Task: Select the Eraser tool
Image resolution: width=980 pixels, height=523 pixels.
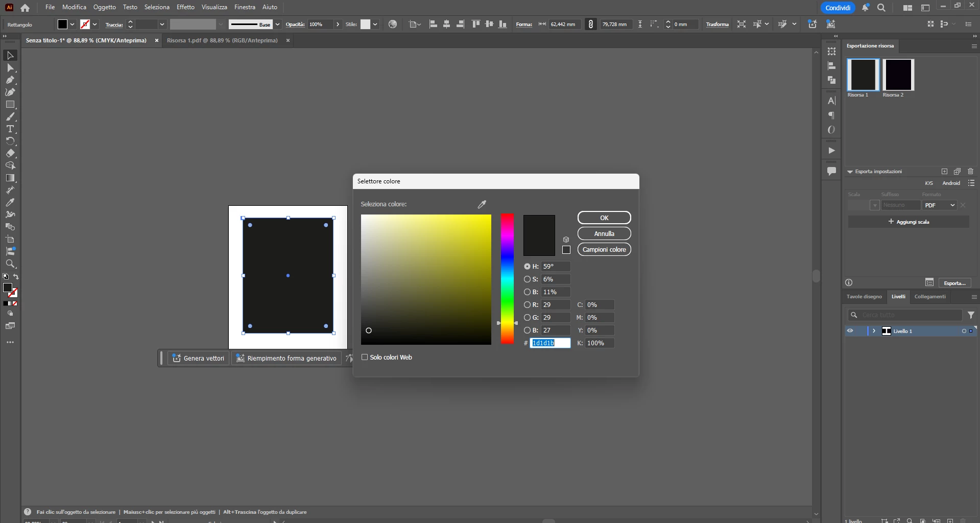Action: [10, 153]
